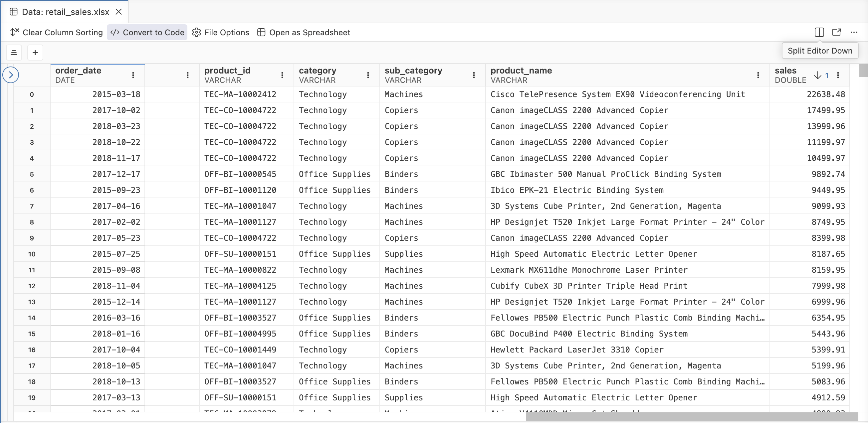The width and height of the screenshot is (868, 423).
Task: Click the product_name column header
Action: click(627, 75)
